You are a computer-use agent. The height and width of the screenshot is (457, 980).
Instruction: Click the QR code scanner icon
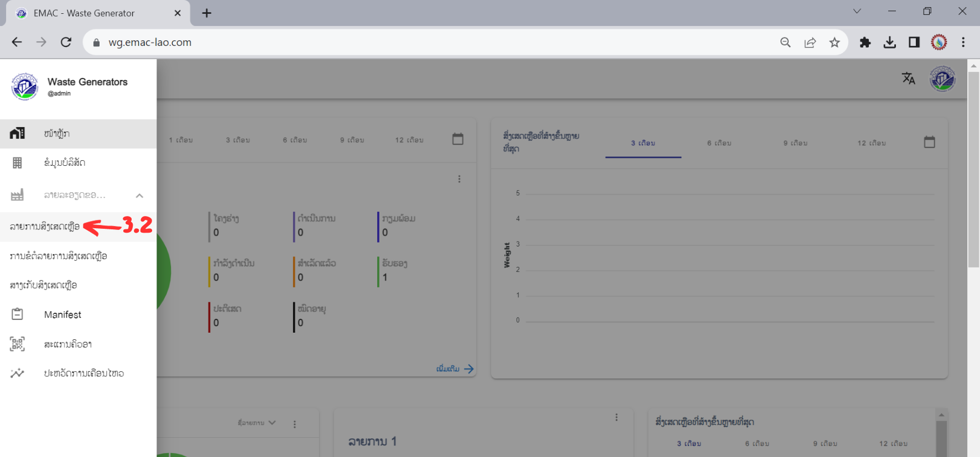pos(18,344)
